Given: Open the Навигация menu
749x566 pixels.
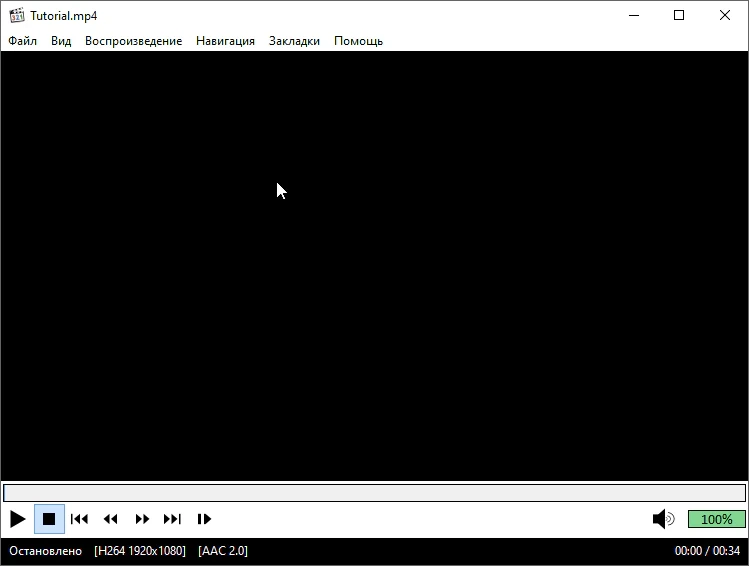Looking at the screenshot, I should coord(225,41).
